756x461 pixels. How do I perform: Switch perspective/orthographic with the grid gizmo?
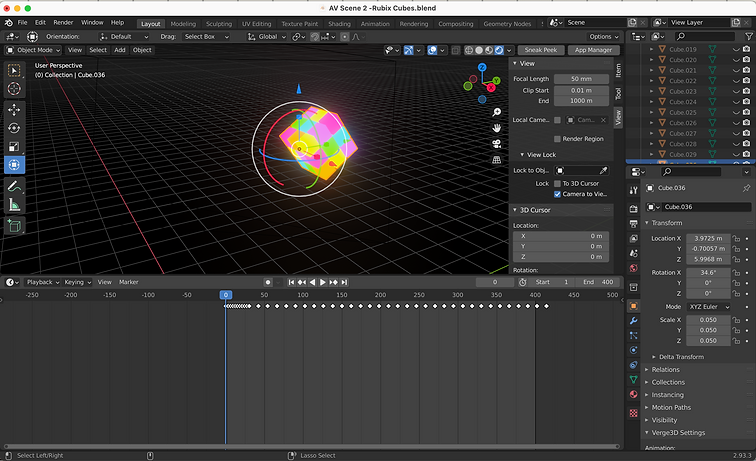497,160
